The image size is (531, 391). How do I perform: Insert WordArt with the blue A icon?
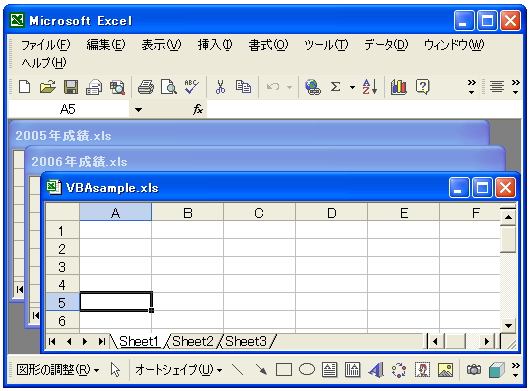click(376, 370)
